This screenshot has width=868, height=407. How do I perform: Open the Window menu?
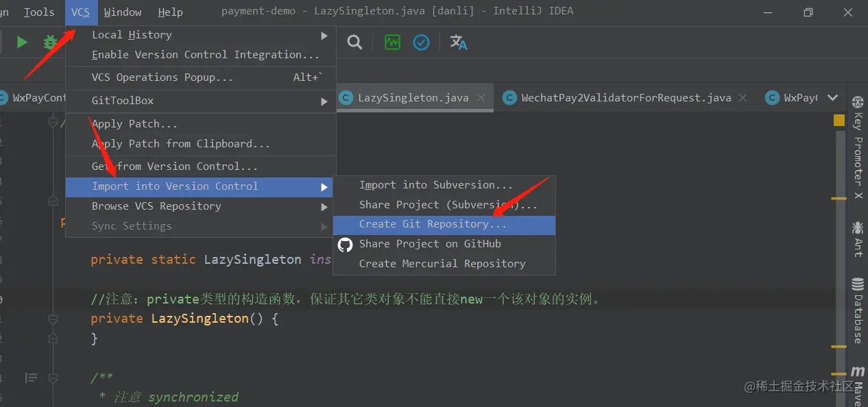pos(123,12)
